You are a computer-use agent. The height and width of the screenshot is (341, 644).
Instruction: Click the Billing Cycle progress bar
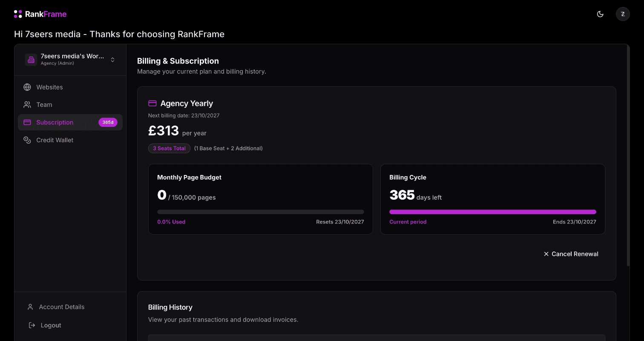(x=493, y=212)
